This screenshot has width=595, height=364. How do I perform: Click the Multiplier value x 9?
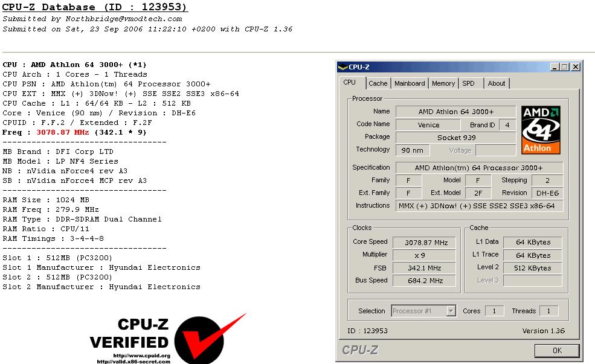pyautogui.click(x=424, y=255)
